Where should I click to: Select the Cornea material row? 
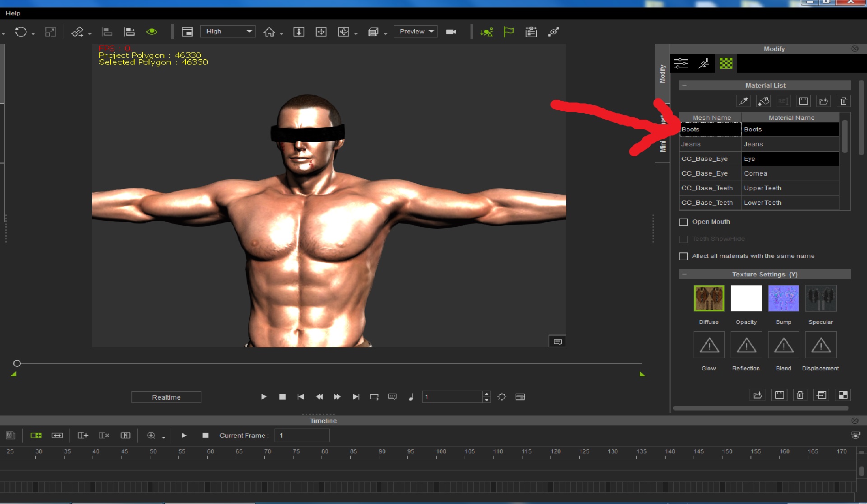click(760, 173)
